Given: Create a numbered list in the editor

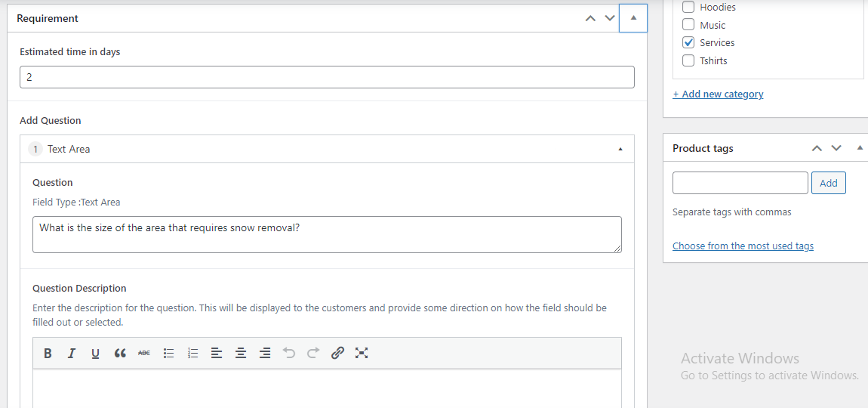Looking at the screenshot, I should tap(192, 353).
